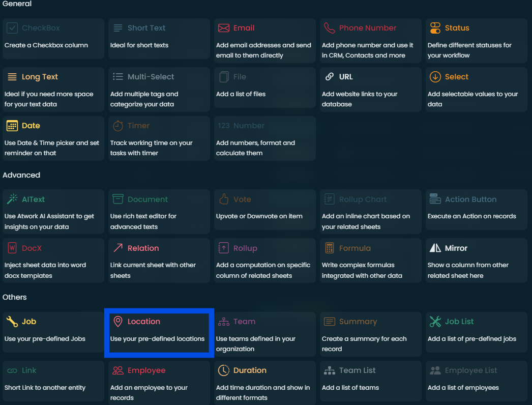Choose the Rollup icon
This screenshot has height=405, width=532.
[x=224, y=248]
